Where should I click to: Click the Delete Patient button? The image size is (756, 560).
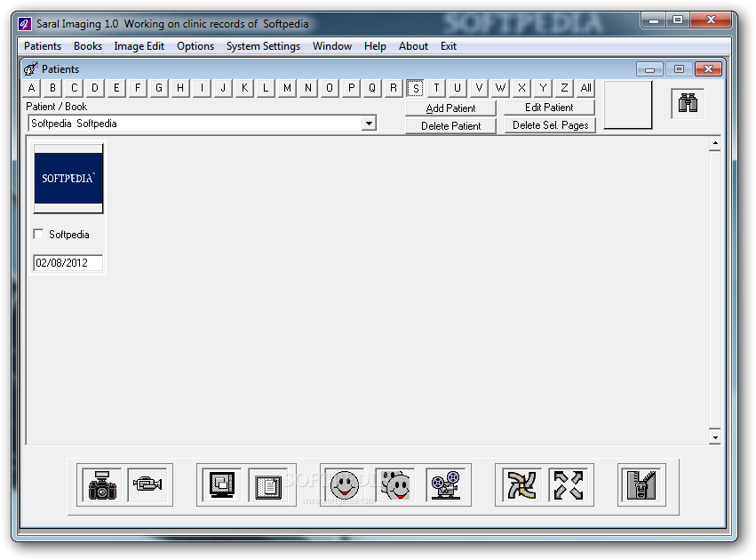(450, 126)
